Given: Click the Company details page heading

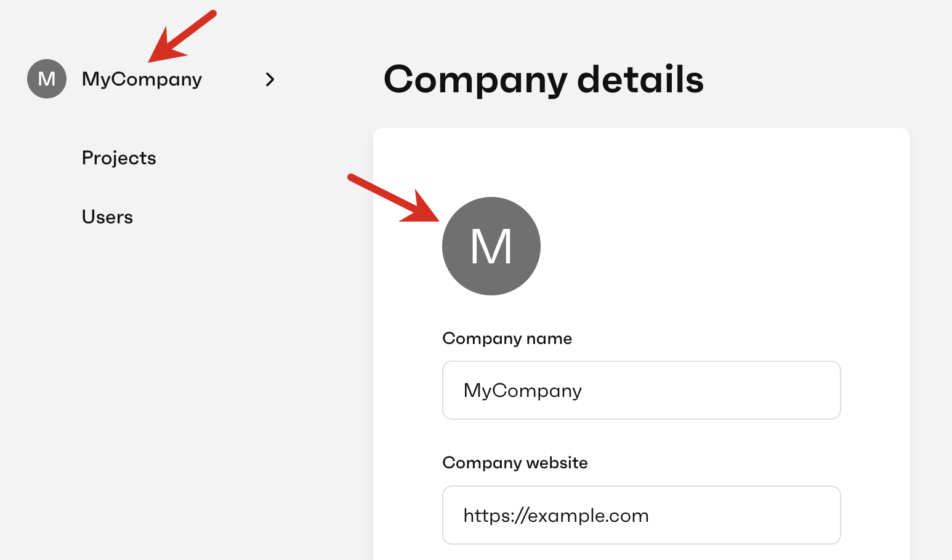Looking at the screenshot, I should click(543, 79).
